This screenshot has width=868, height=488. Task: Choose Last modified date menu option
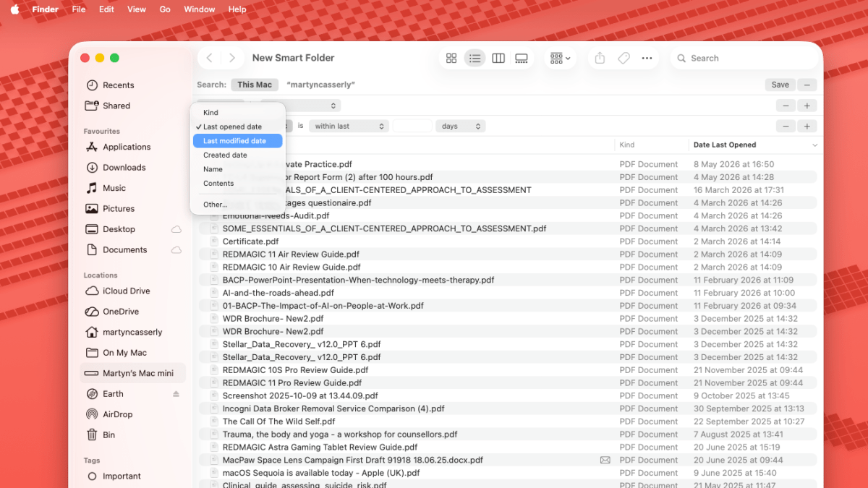tap(237, 141)
